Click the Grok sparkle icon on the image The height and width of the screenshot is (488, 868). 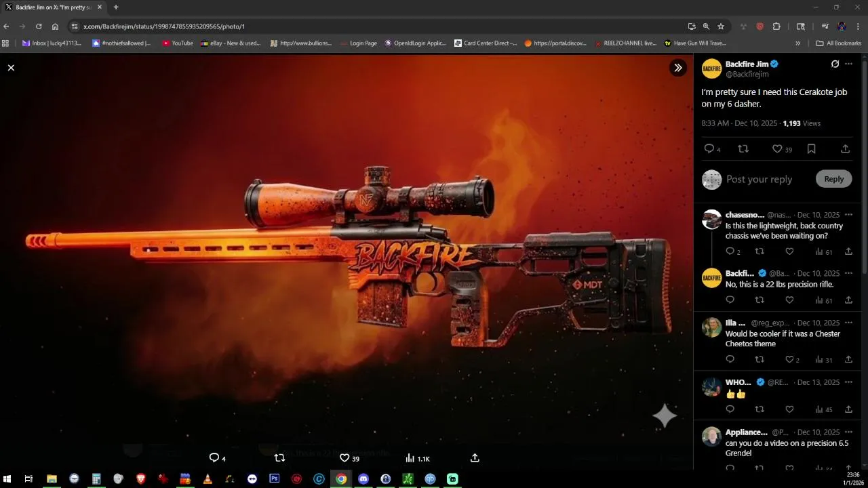[x=665, y=415]
